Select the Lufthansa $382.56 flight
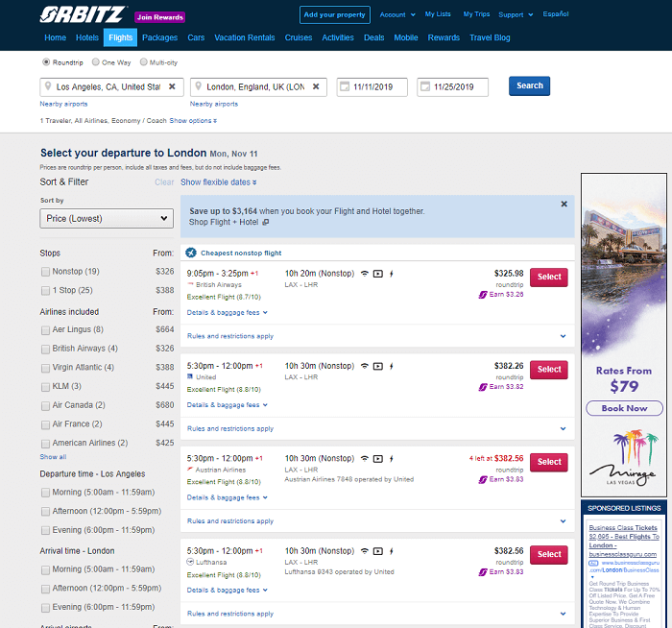This screenshot has height=628, width=672. [x=549, y=554]
